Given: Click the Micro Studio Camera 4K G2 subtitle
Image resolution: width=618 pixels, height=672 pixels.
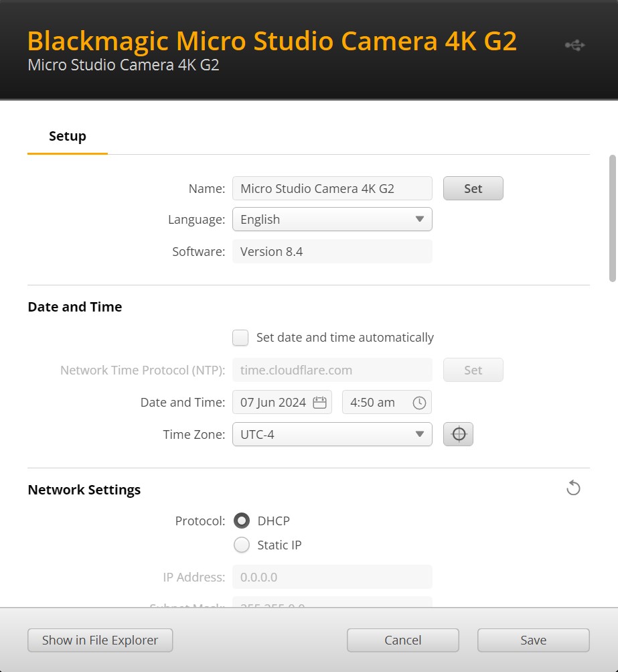Looking at the screenshot, I should pyautogui.click(x=123, y=65).
